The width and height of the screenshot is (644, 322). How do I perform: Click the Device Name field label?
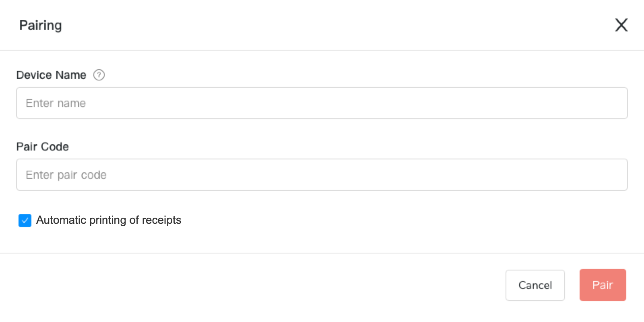tap(51, 75)
